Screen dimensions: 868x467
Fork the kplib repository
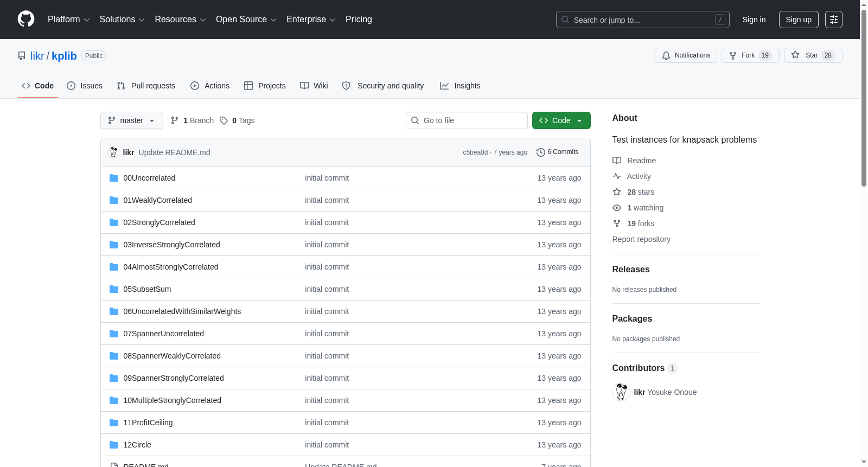750,55
